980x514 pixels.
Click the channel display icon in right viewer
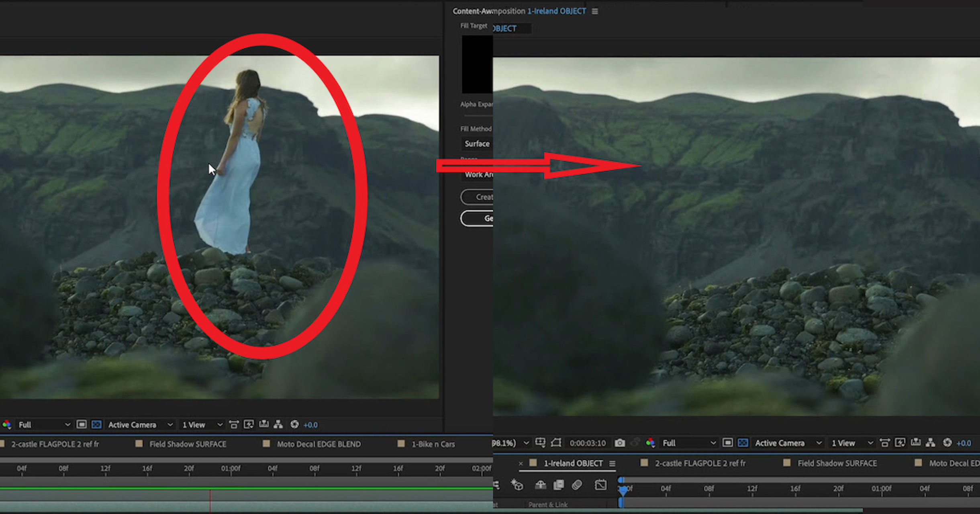click(650, 443)
